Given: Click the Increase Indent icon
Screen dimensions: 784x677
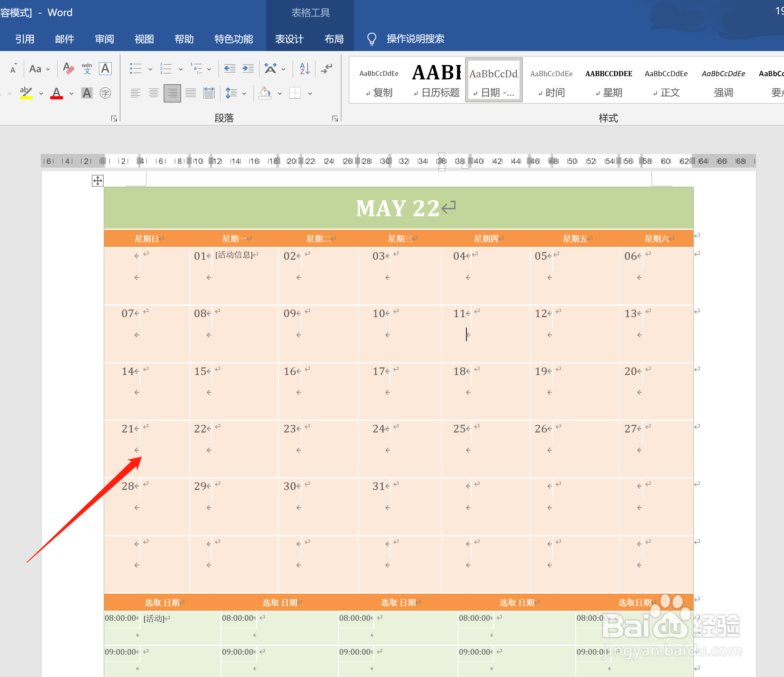Looking at the screenshot, I should click(x=248, y=69).
